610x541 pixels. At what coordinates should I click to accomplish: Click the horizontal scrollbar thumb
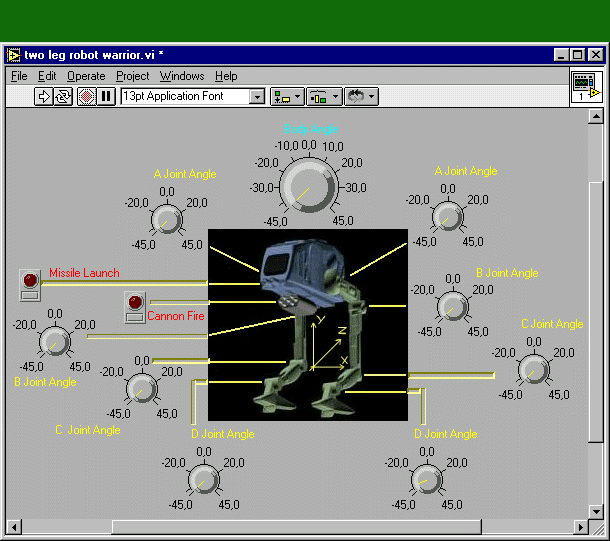coord(297,527)
